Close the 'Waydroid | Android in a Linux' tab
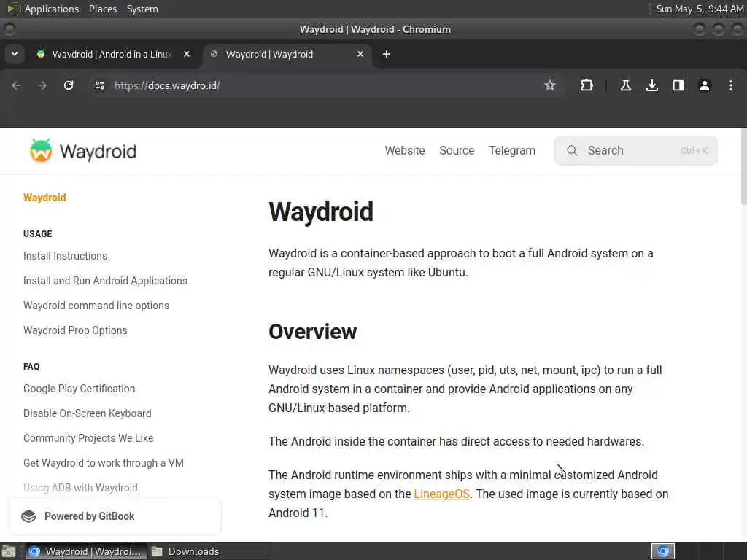The width and height of the screenshot is (747, 560). pyautogui.click(x=187, y=54)
